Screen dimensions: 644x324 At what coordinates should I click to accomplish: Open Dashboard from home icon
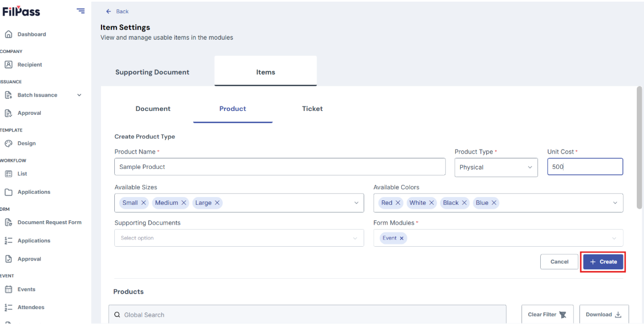pyautogui.click(x=8, y=34)
